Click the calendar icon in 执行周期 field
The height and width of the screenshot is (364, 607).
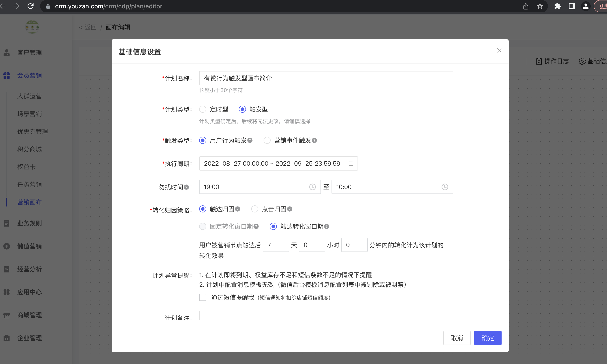351,163
